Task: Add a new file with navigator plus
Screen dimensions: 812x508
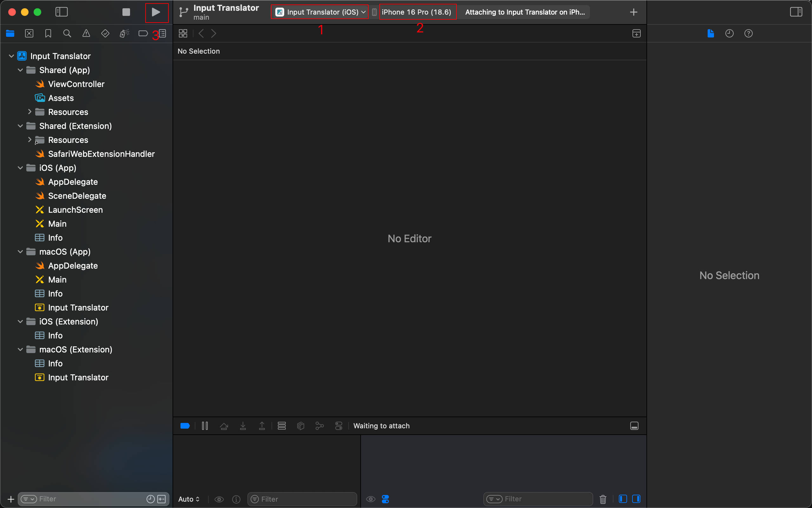Action: (11, 499)
